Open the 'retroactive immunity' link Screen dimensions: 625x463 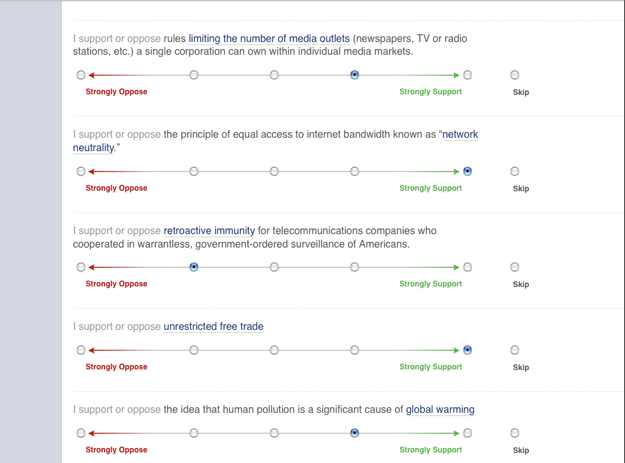pyautogui.click(x=209, y=230)
